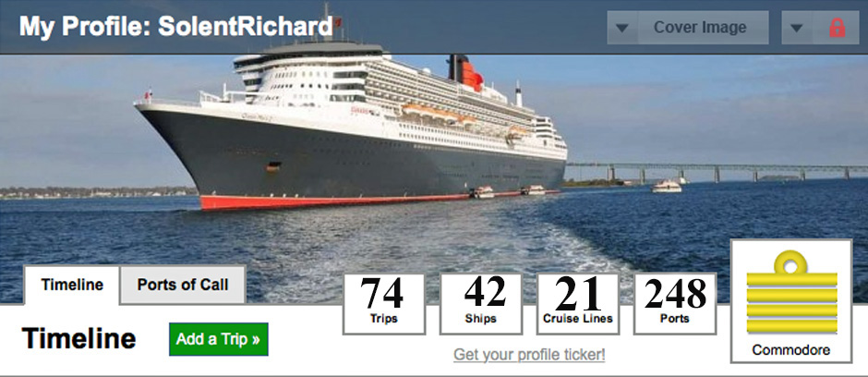Viewport: 868px width, 377px height.
Task: Toggle the red padlock privacy icon
Action: (837, 28)
